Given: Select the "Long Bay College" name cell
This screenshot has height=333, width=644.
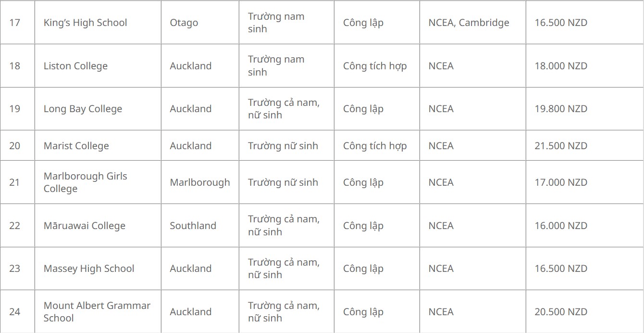Looking at the screenshot, I should [x=83, y=109].
